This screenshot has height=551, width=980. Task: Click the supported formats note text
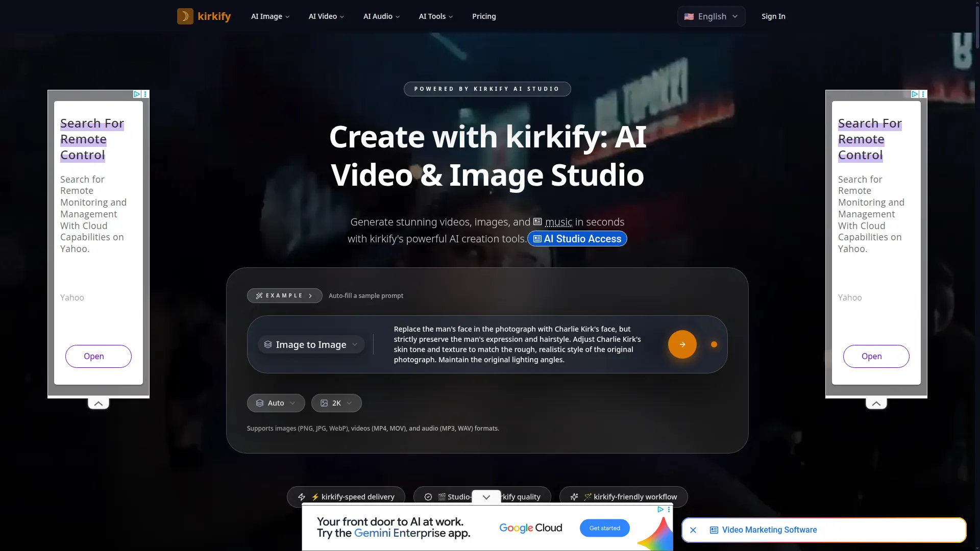coord(373,428)
